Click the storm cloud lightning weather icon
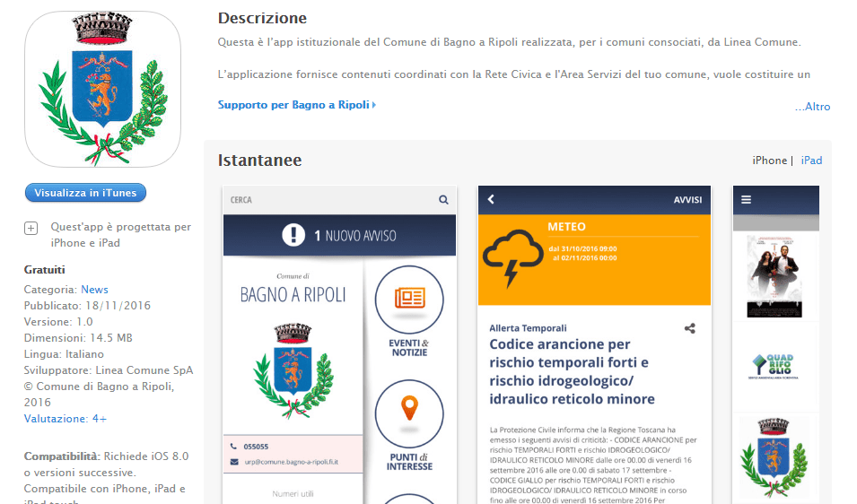857x504 pixels. (x=512, y=257)
